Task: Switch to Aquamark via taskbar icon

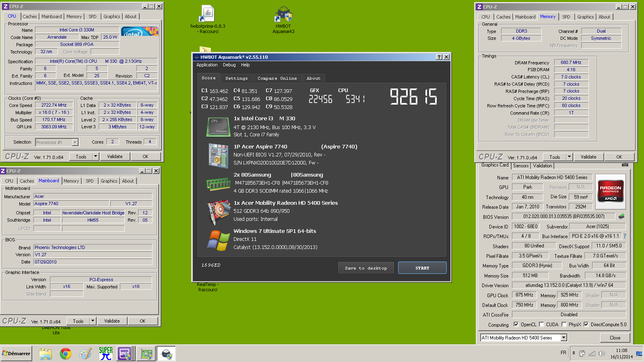Action: pyautogui.click(x=166, y=354)
